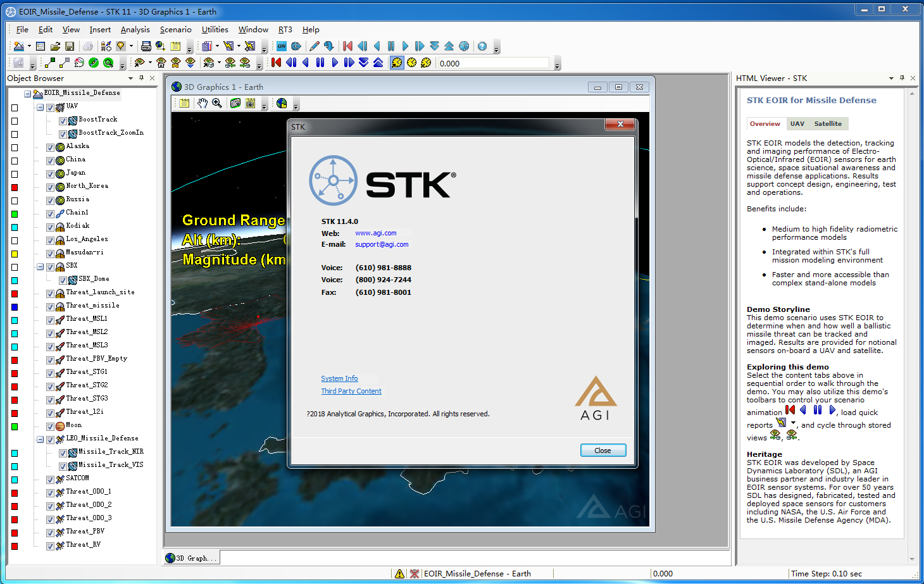Click the pencil edit icon in toolbar
924x584 pixels.
click(314, 46)
